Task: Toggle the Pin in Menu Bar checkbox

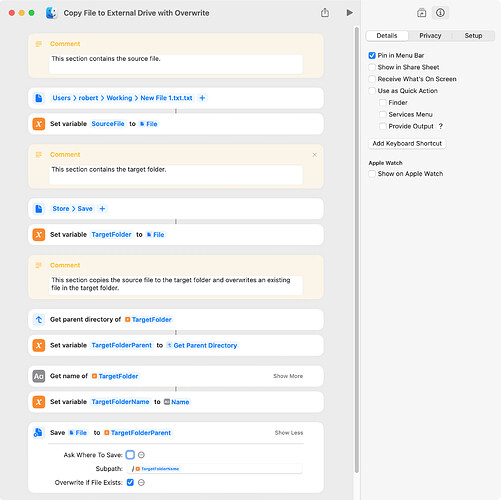Action: tap(372, 55)
